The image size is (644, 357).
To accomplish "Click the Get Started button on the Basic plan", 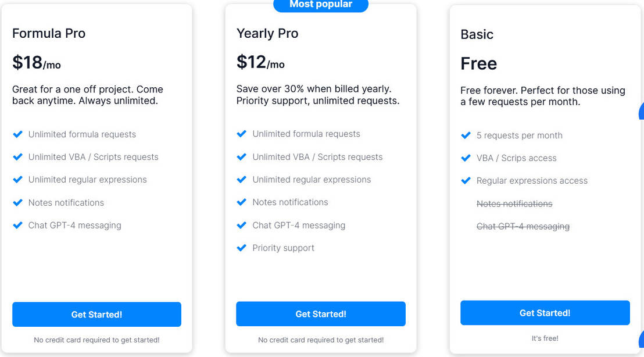I will (x=545, y=312).
